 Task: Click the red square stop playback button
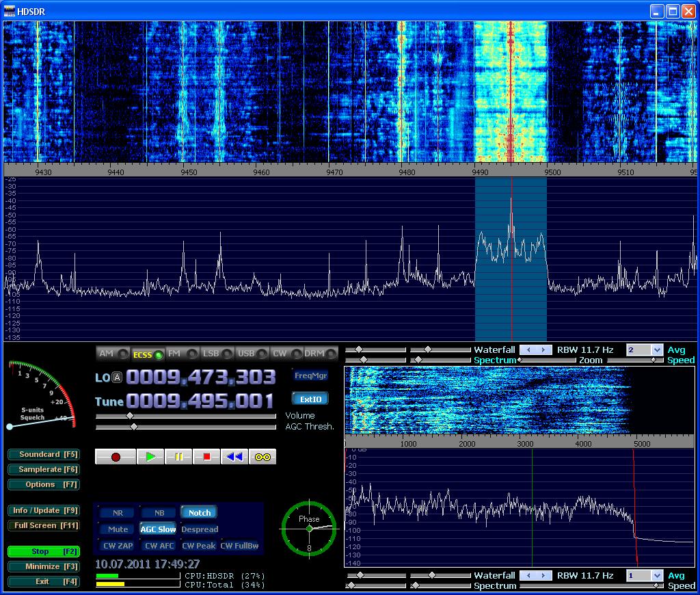(206, 457)
